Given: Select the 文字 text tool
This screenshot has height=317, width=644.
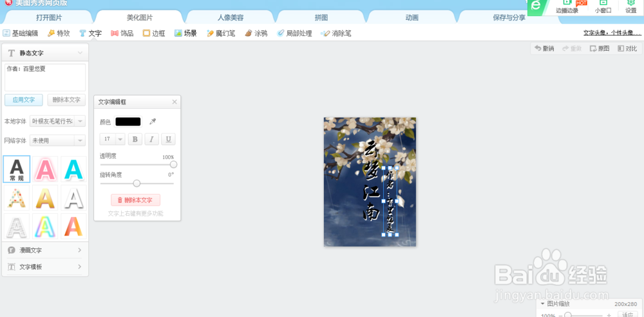Looking at the screenshot, I should click(90, 34).
